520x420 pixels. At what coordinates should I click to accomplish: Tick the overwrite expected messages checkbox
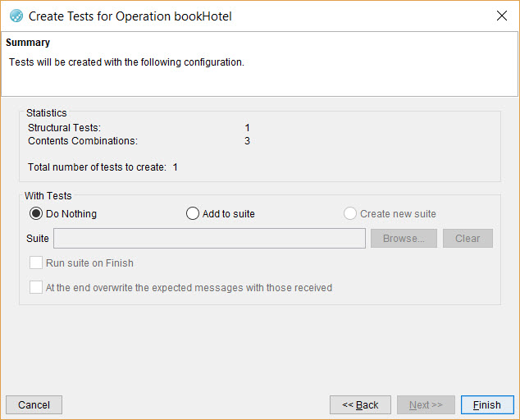(x=36, y=288)
